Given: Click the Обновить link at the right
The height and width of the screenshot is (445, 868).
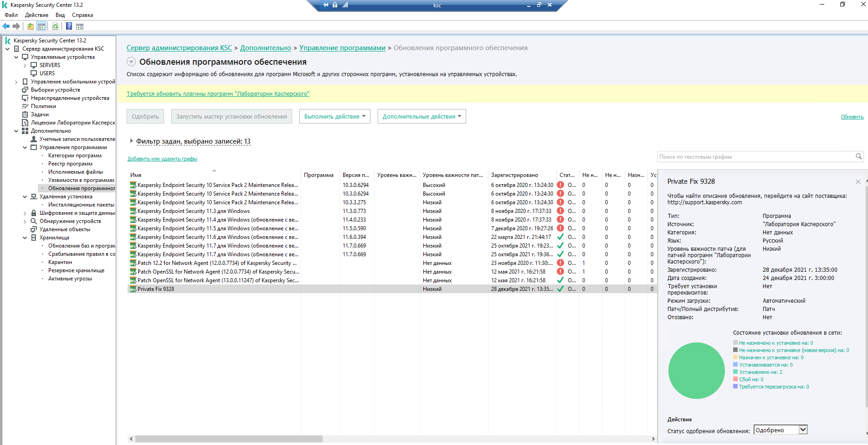Looking at the screenshot, I should [x=852, y=117].
